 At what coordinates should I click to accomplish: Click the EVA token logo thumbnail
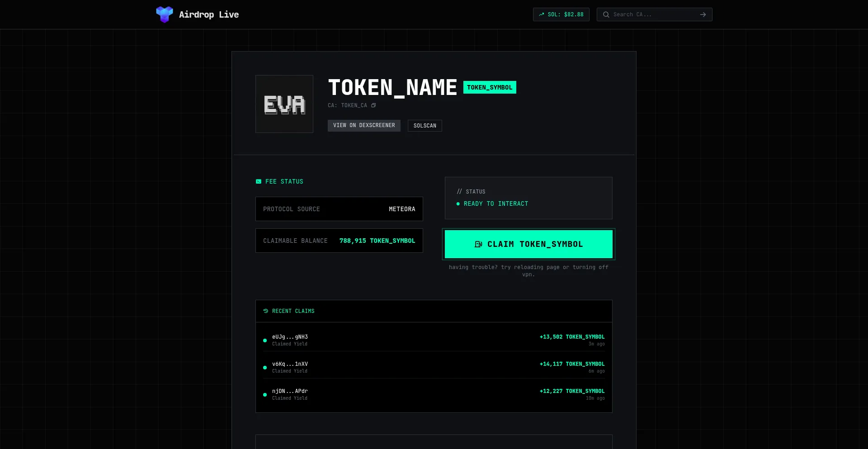(x=284, y=104)
